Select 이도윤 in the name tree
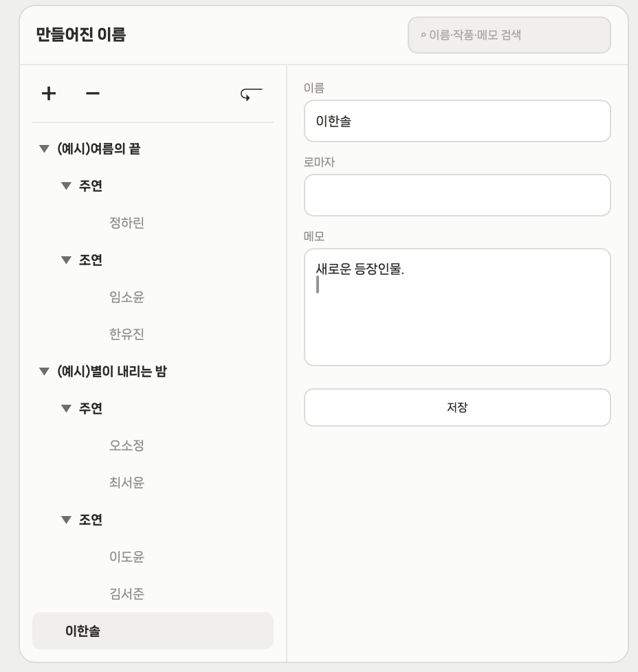The image size is (638, 672). (126, 557)
